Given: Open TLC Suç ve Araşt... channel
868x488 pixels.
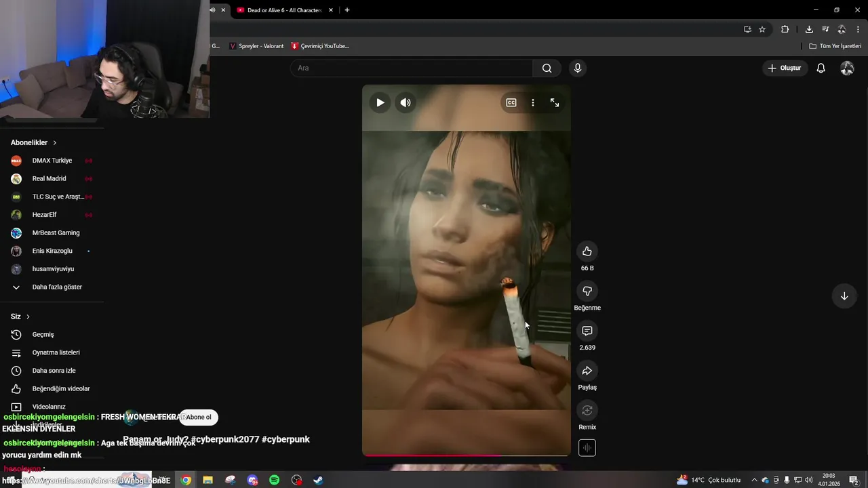Looking at the screenshot, I should (52, 197).
